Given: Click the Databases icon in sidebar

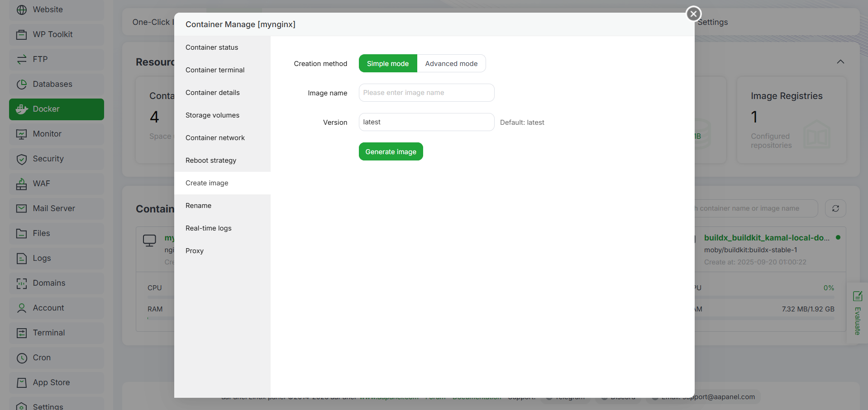Looking at the screenshot, I should [21, 84].
